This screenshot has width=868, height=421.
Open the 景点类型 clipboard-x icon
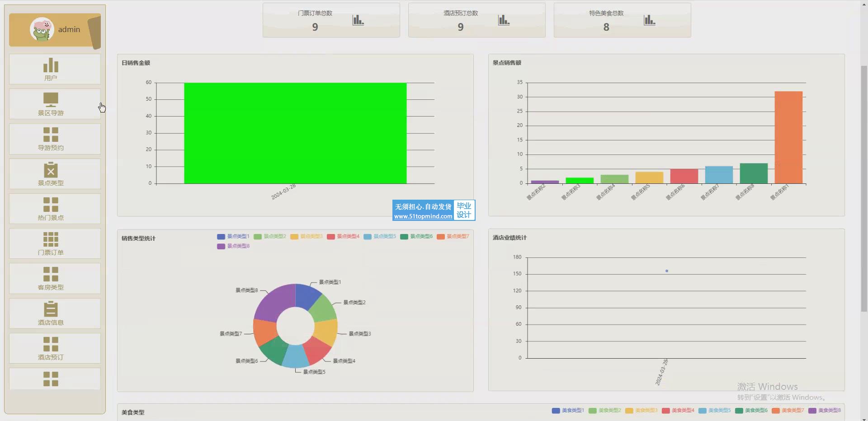click(x=51, y=169)
